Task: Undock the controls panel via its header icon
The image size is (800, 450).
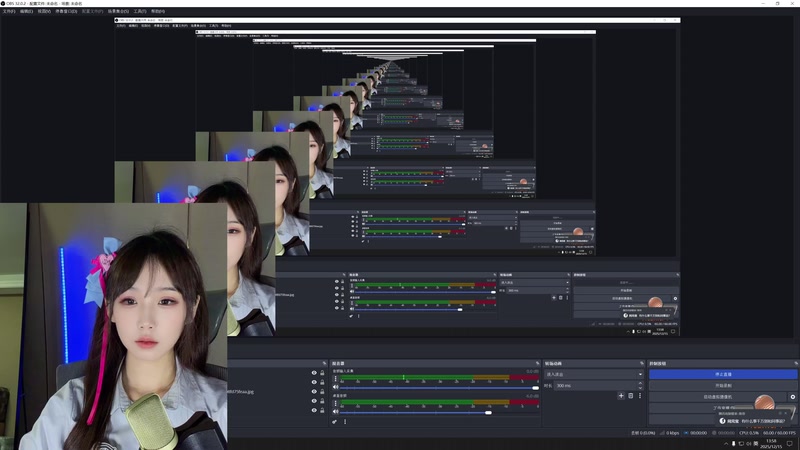Action: click(x=796, y=363)
